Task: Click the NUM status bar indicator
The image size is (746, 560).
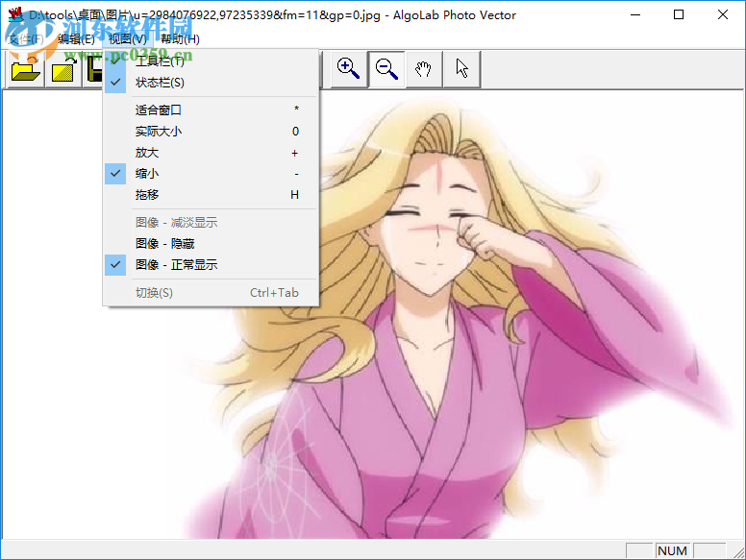Action: pyautogui.click(x=672, y=550)
